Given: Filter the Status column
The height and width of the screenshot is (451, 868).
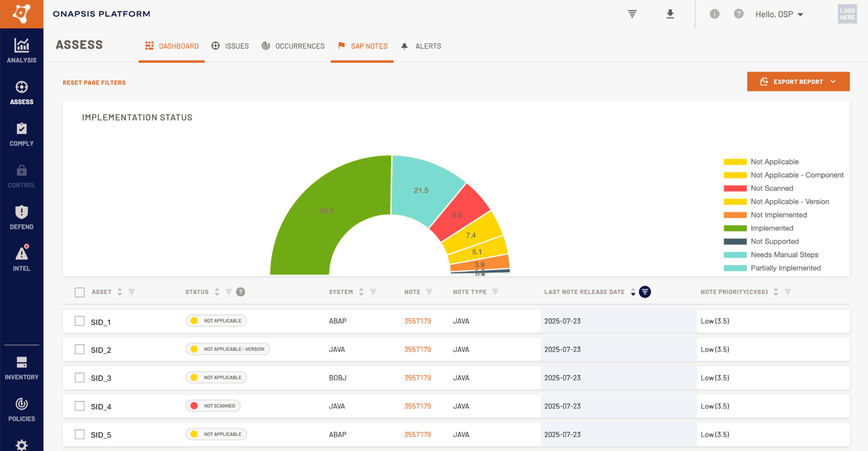Looking at the screenshot, I should (x=229, y=292).
